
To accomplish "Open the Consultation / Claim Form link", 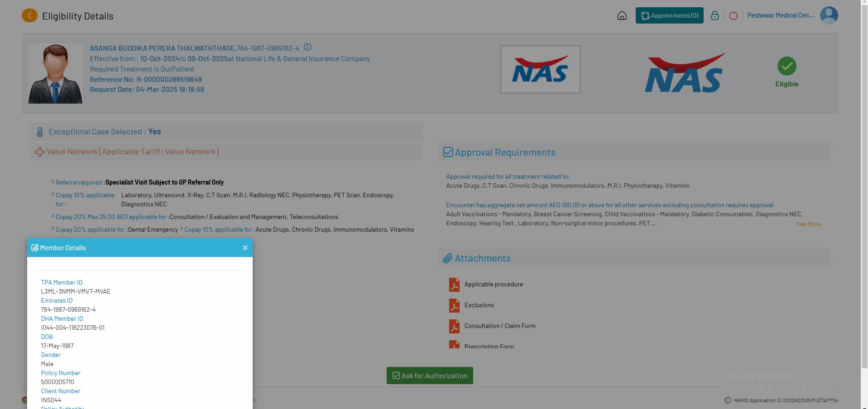I will coord(500,326).
